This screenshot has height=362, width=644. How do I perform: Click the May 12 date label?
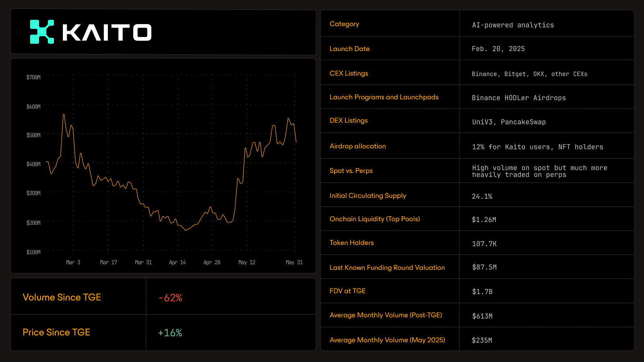[x=247, y=262]
